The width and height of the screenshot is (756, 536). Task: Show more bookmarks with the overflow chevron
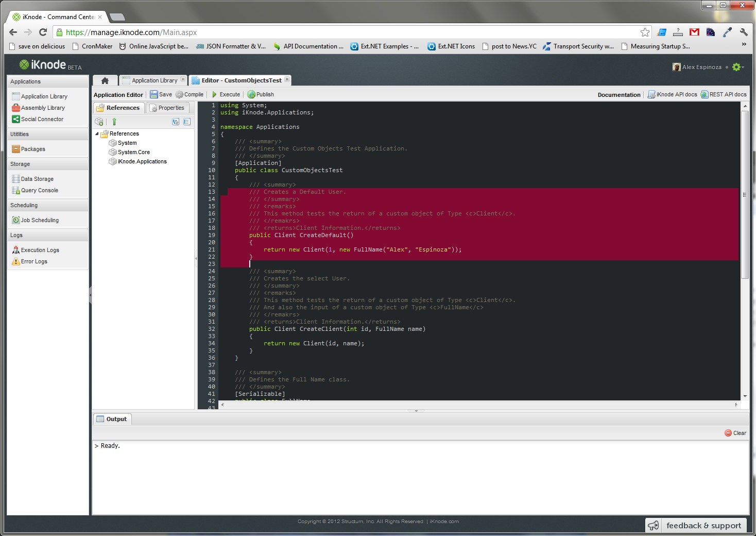744,45
